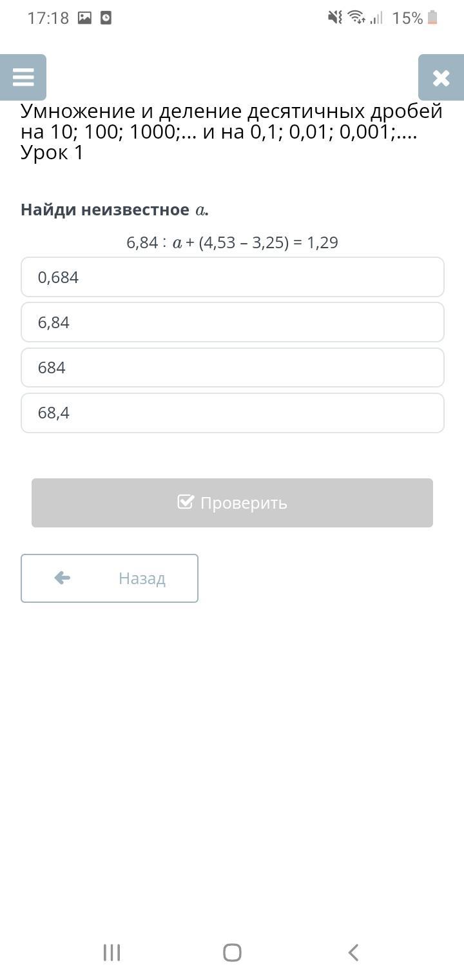Tap the battery status icon

pyautogui.click(x=432, y=17)
